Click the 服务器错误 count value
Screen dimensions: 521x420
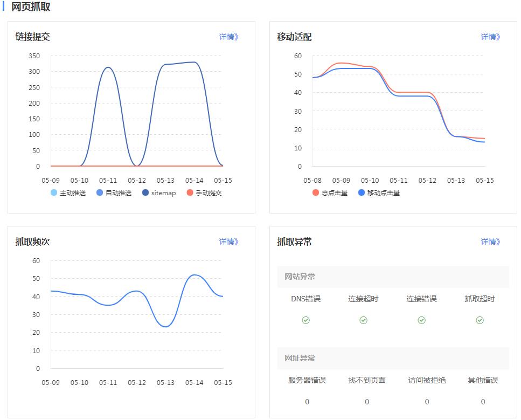tap(307, 402)
